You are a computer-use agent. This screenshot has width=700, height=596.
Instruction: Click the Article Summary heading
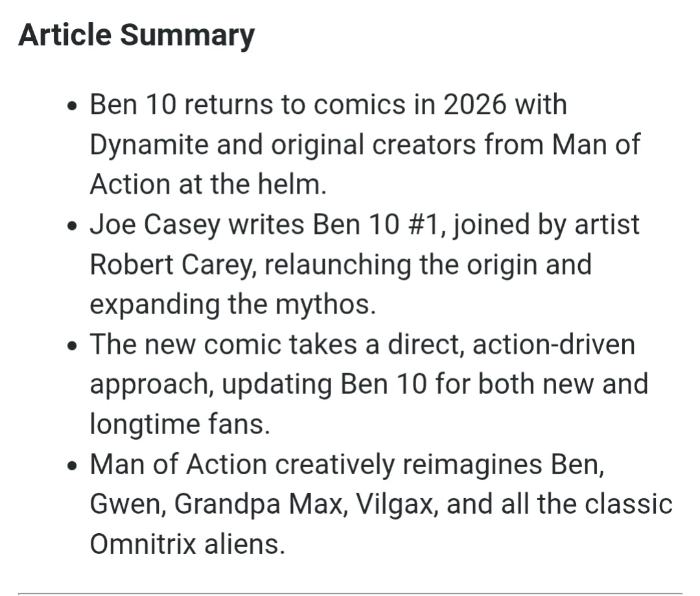pyautogui.click(x=136, y=35)
